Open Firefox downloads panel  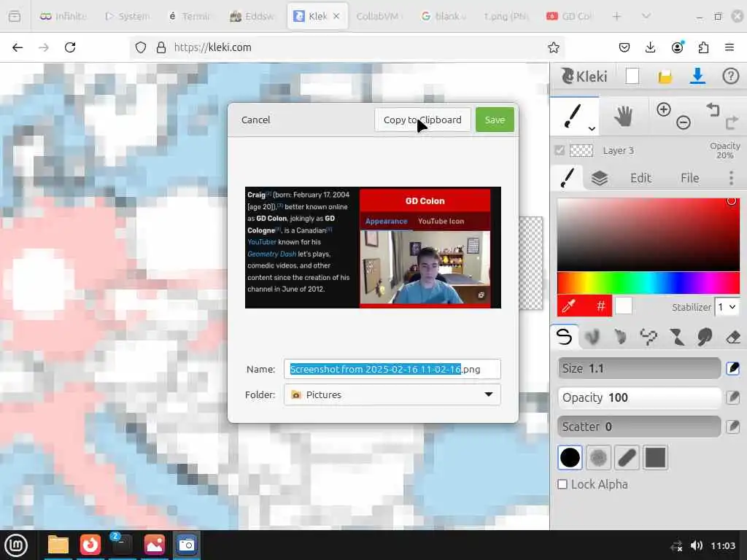click(650, 47)
